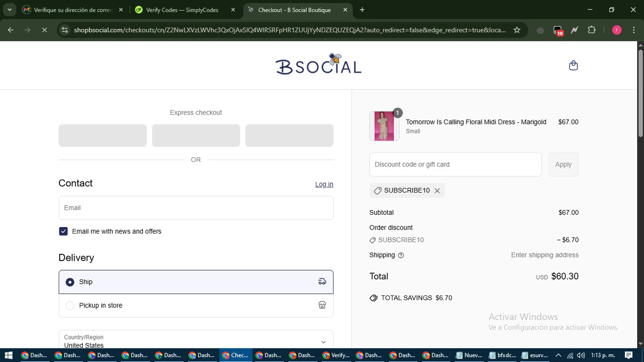
Task: Open the bfxdc... taskbar item
Action: coord(502,355)
